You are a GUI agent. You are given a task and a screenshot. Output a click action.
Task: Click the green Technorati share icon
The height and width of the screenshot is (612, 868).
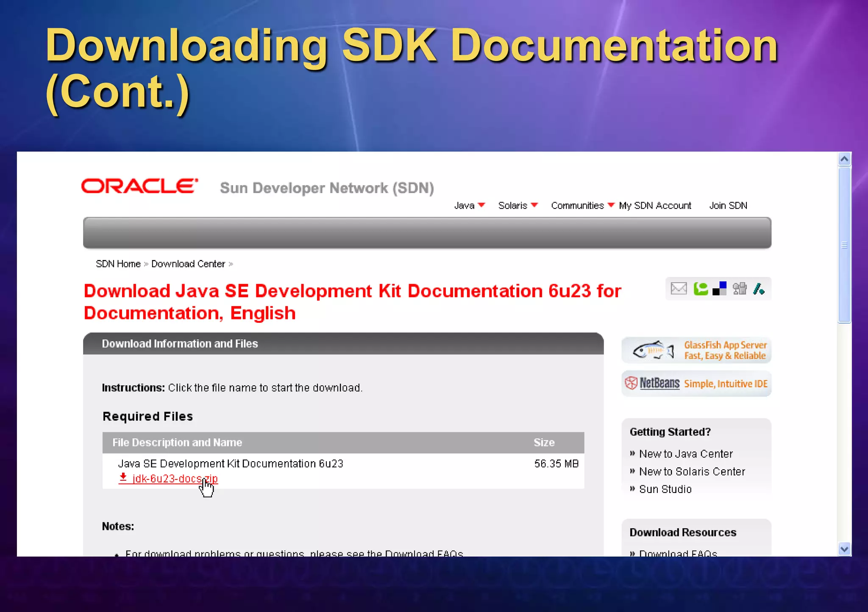701,289
